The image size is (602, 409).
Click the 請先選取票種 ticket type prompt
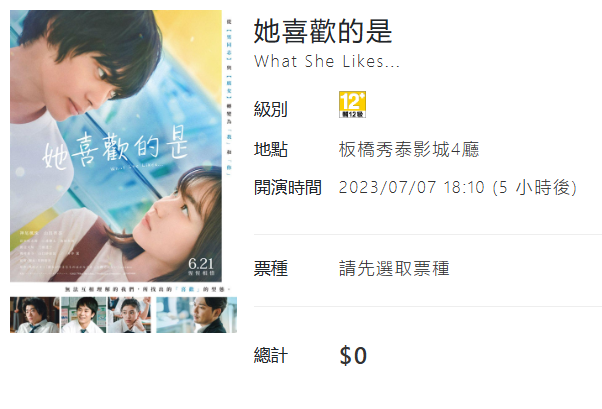(x=394, y=268)
